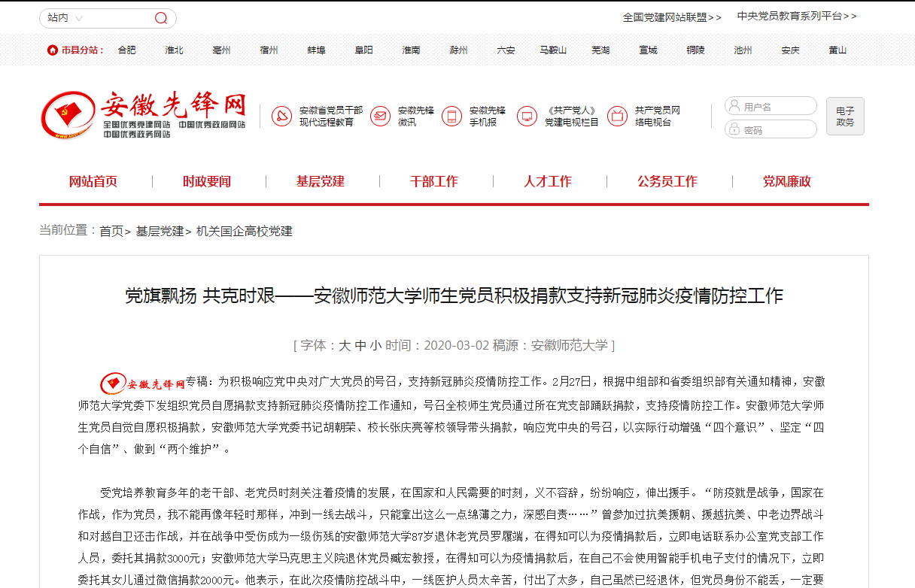Click 机关国企高校党建 in the breadcrumb
915x588 pixels.
(x=245, y=231)
